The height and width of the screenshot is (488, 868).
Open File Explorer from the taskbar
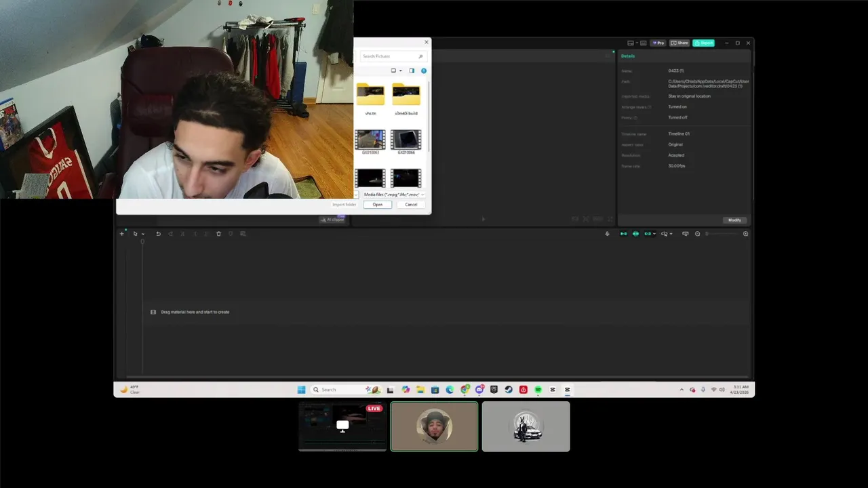pos(420,390)
